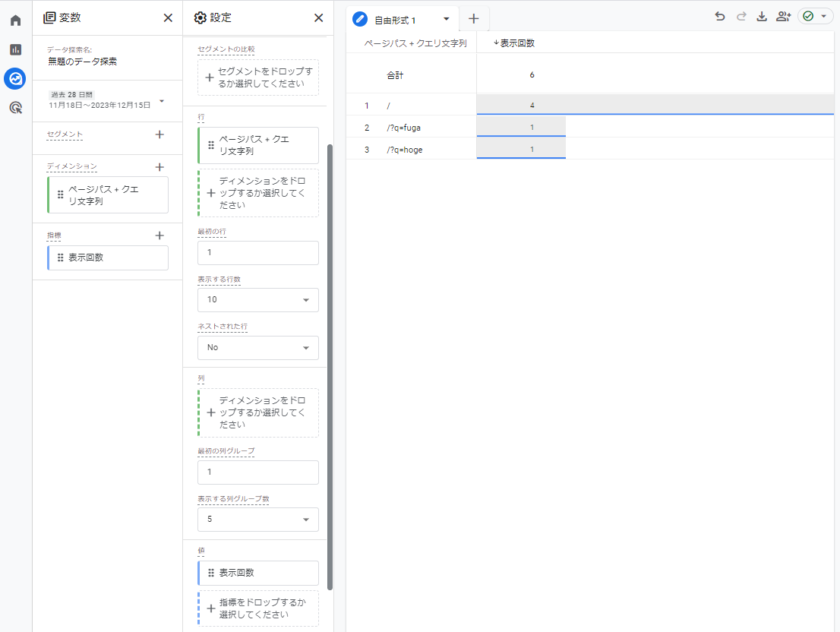Grab handle of ページパス chip in 行 section
840x632 pixels.
tap(210, 145)
